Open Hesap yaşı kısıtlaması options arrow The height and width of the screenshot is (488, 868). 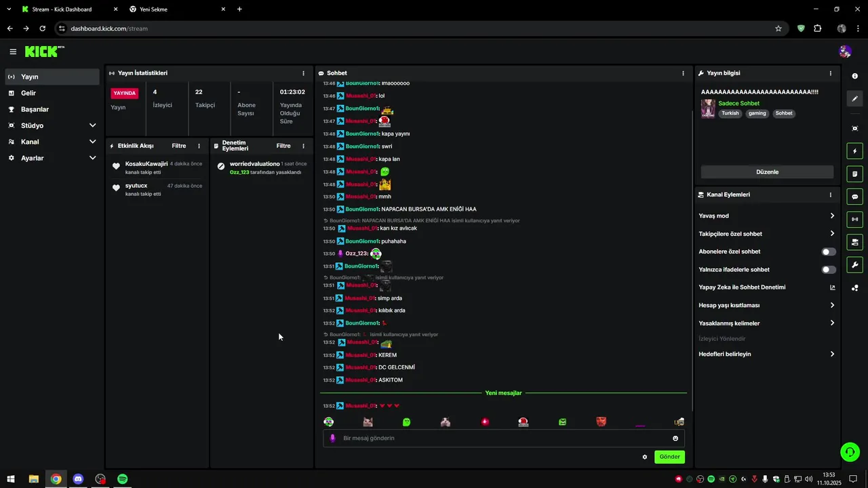832,305
